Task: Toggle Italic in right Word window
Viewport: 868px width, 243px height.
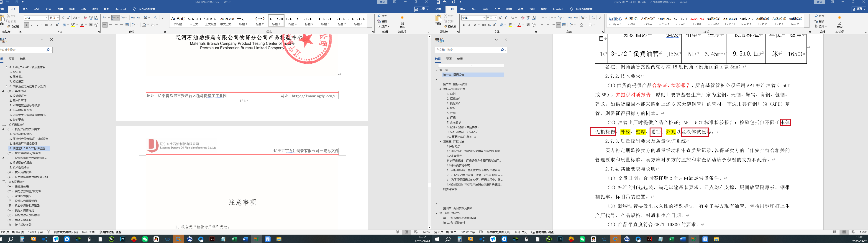Action: click(469, 25)
